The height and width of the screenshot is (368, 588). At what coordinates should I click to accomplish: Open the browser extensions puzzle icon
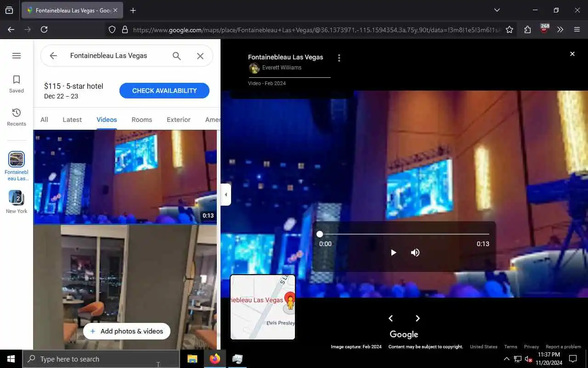(x=527, y=29)
